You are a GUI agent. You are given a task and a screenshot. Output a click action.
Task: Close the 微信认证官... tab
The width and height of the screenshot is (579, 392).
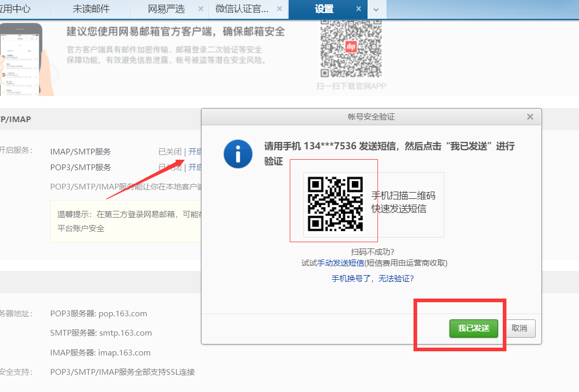[279, 8]
